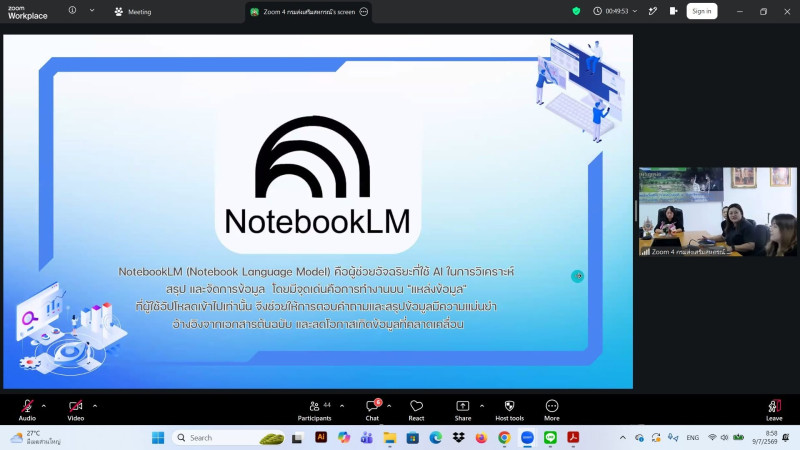
Task: Open File Explorer from the taskbar
Action: tap(390, 437)
